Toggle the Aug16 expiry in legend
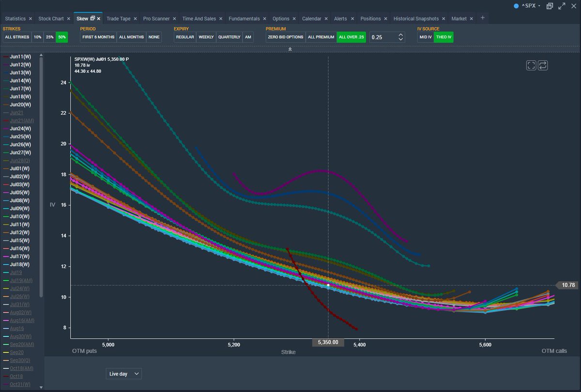 tap(14, 328)
